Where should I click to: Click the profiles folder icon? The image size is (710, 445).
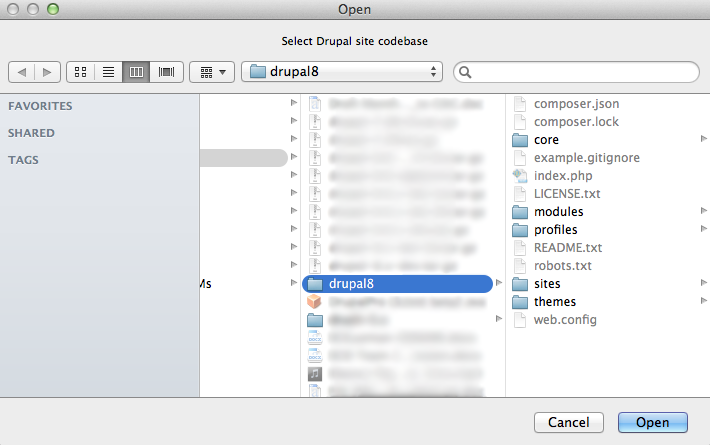tap(520, 230)
